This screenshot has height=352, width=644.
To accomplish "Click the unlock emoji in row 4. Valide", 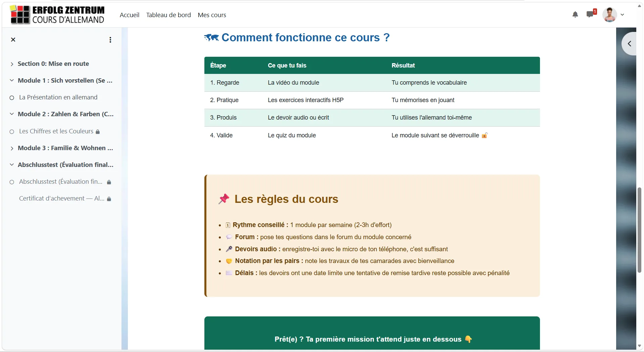I will pos(485,135).
